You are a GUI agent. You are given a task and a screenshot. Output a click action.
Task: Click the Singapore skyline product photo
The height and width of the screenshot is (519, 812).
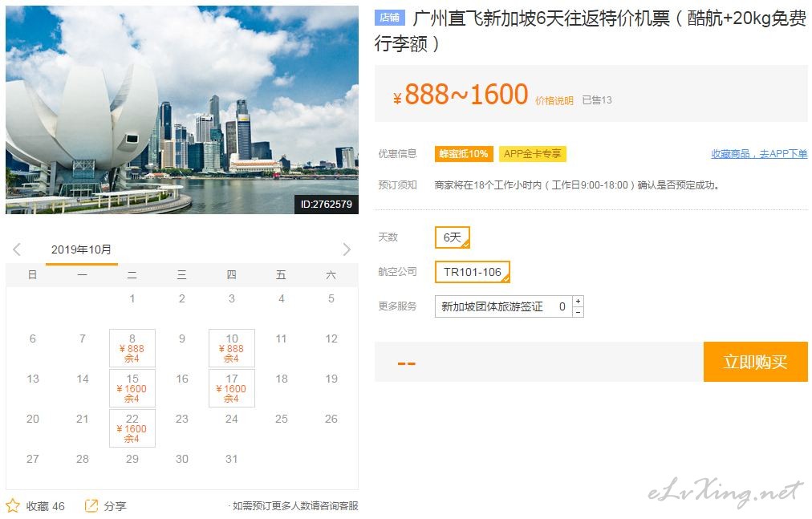(182, 110)
